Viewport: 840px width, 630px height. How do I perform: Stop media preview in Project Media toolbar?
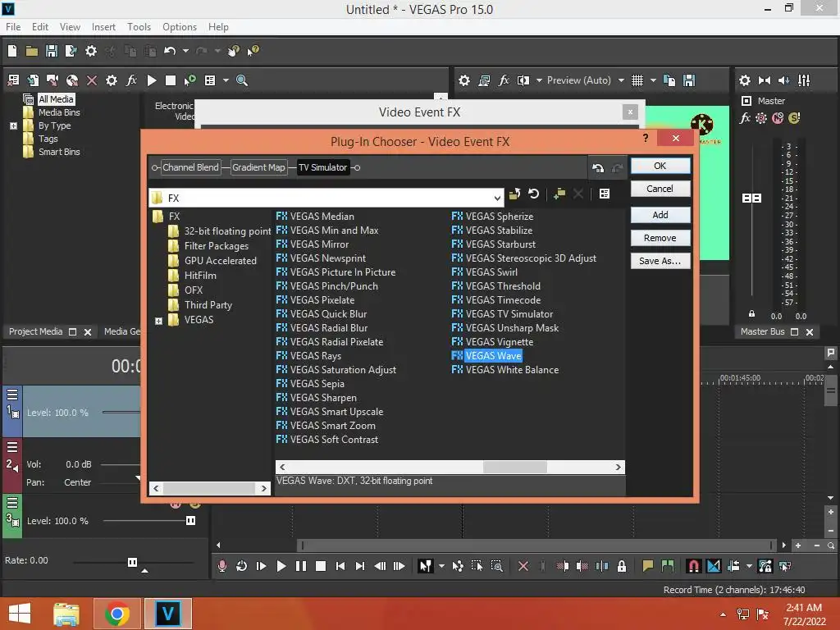(171, 80)
